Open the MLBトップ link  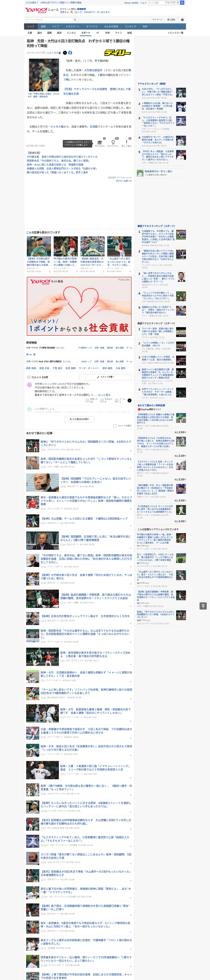pyautogui.click(x=87, y=361)
